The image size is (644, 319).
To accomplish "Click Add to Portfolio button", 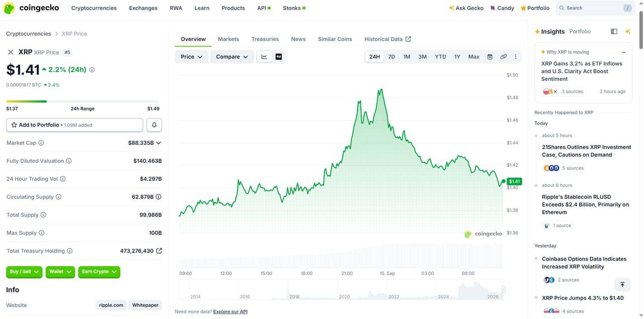I will click(75, 125).
